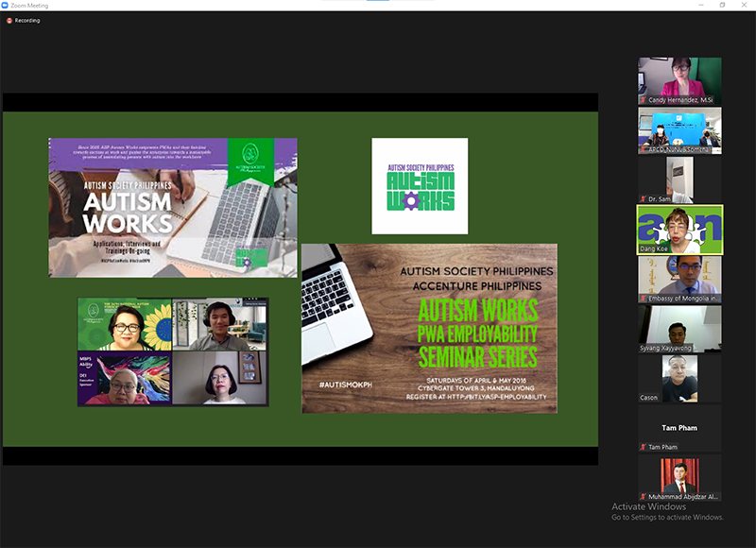The width and height of the screenshot is (756, 548).
Task: Select Embassy of Mongolia video thumbnail
Action: point(679,280)
